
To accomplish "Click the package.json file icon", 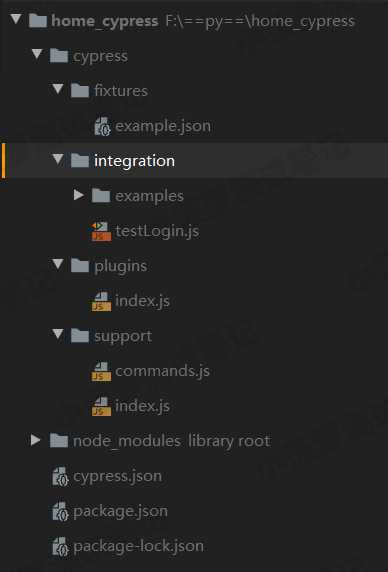I will (60, 511).
